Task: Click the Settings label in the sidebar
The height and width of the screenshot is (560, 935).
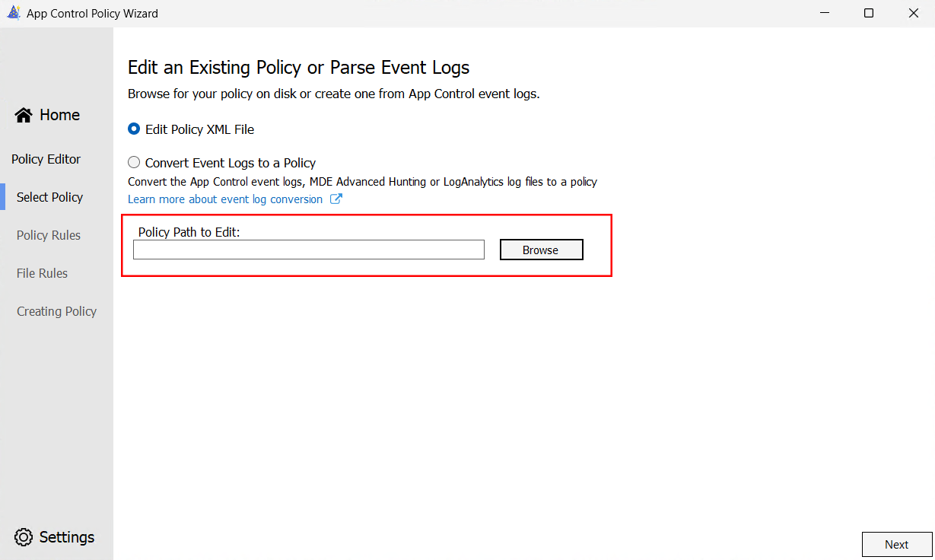Action: coord(67,537)
